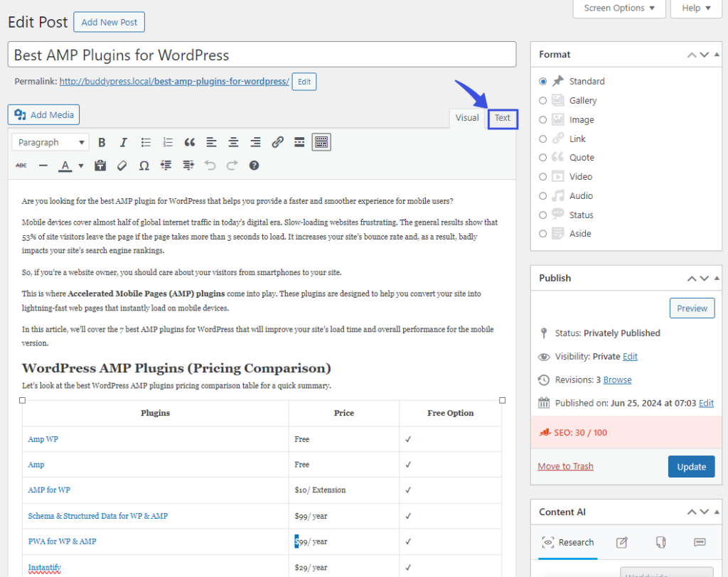The width and height of the screenshot is (728, 577).
Task: Decrease indent of paragraph
Action: coord(166,166)
